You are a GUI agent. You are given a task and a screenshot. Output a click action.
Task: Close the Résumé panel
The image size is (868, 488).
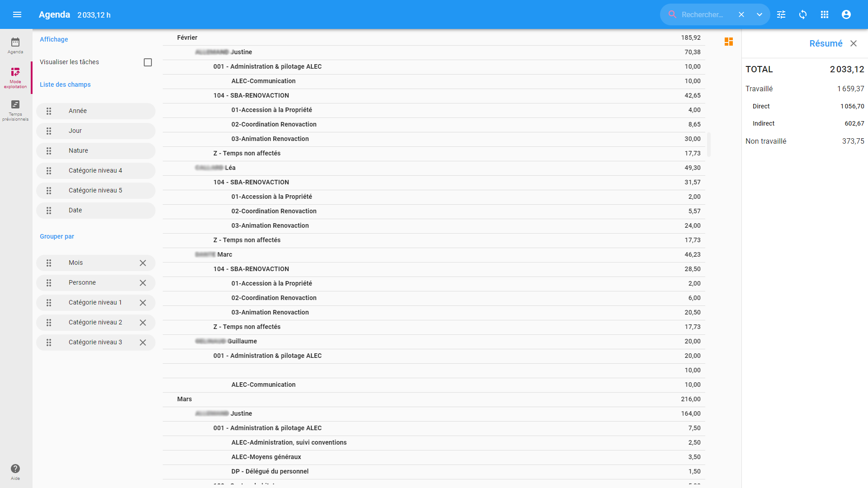pos(854,43)
